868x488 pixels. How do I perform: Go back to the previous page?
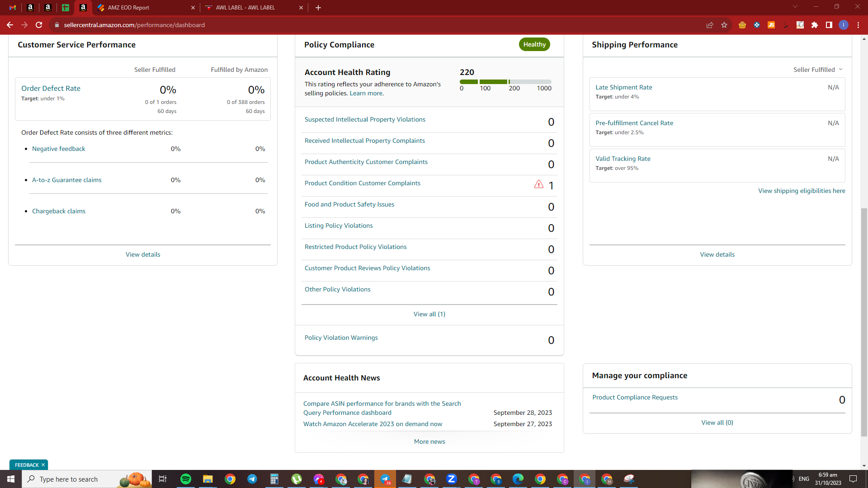(x=10, y=25)
